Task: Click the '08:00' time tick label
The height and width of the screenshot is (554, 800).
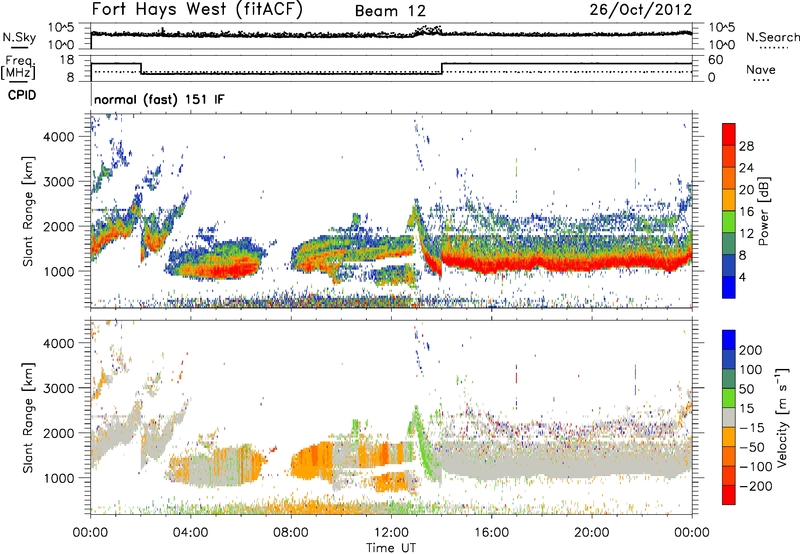Action: pyautogui.click(x=291, y=533)
